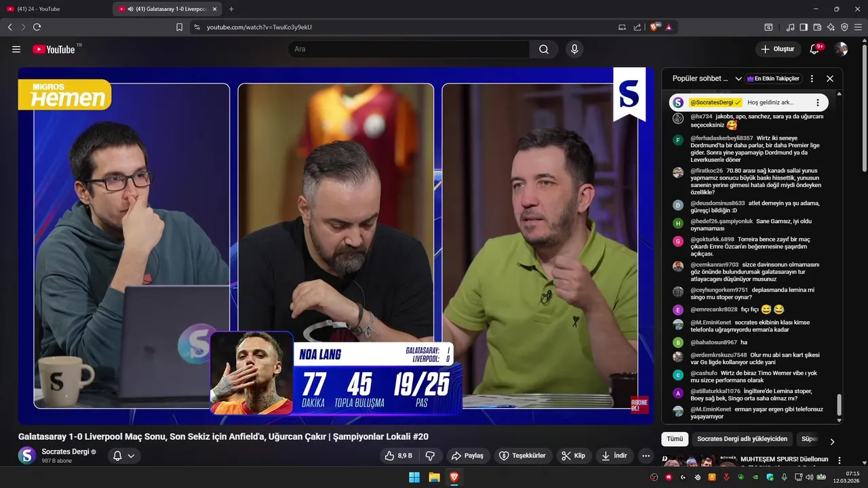
Task: Open the YouTube notifications bell
Action: pyautogui.click(x=814, y=49)
